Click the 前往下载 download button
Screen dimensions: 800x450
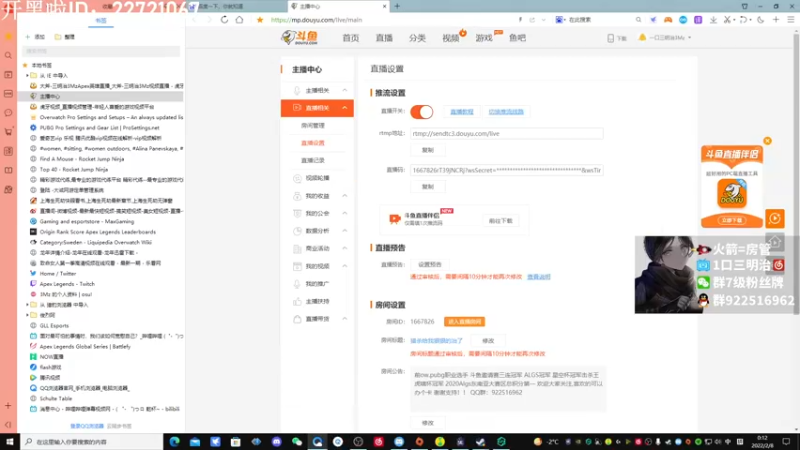tap(500, 221)
